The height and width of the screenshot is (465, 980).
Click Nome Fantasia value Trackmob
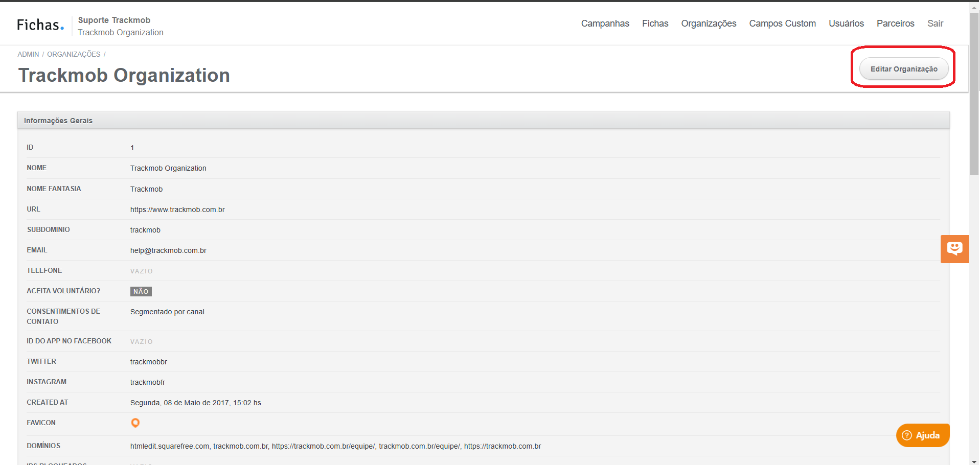(x=146, y=189)
